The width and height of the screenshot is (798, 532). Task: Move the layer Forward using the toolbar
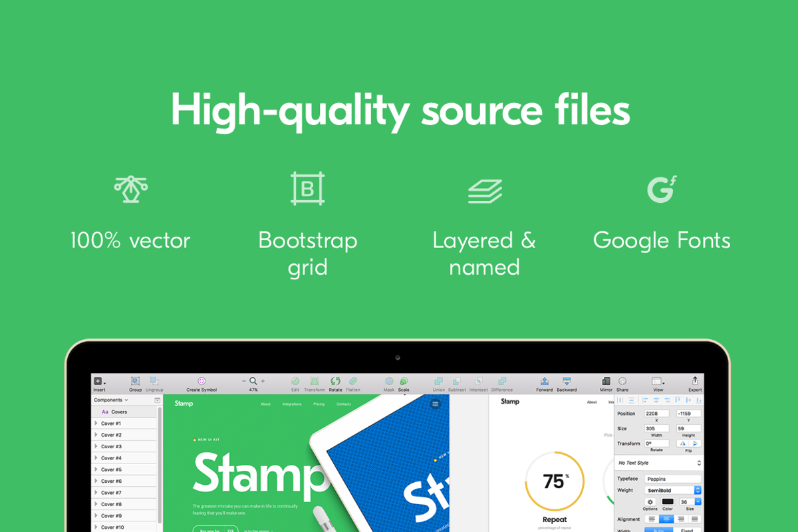click(x=544, y=381)
